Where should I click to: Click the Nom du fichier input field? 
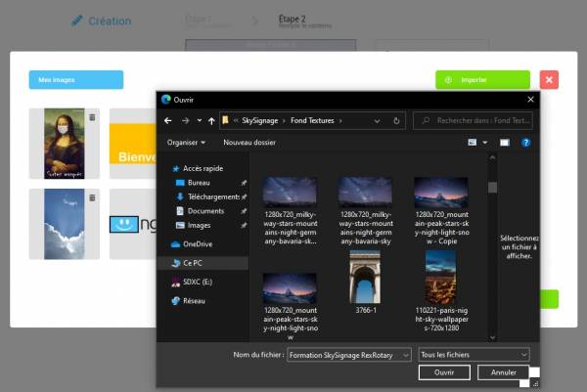349,355
